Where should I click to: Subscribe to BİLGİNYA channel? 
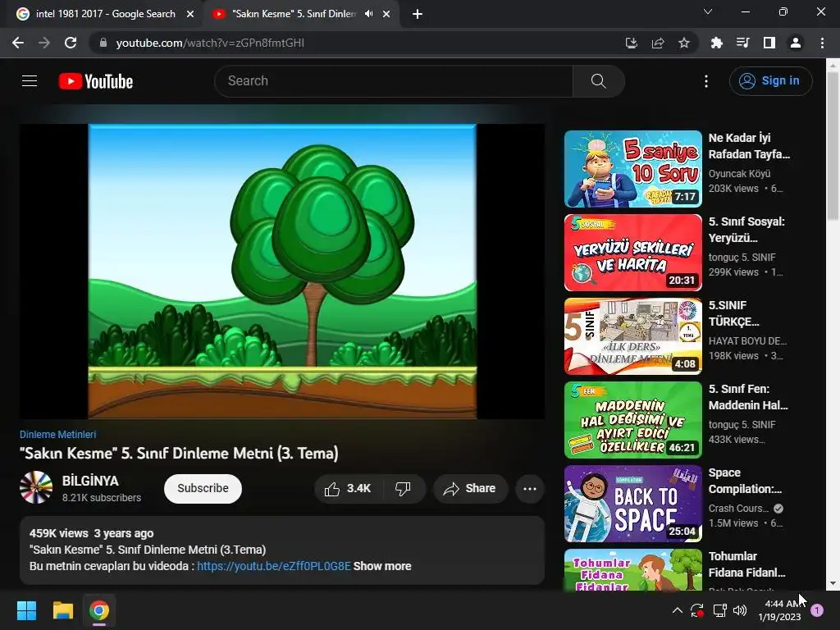pyautogui.click(x=203, y=489)
